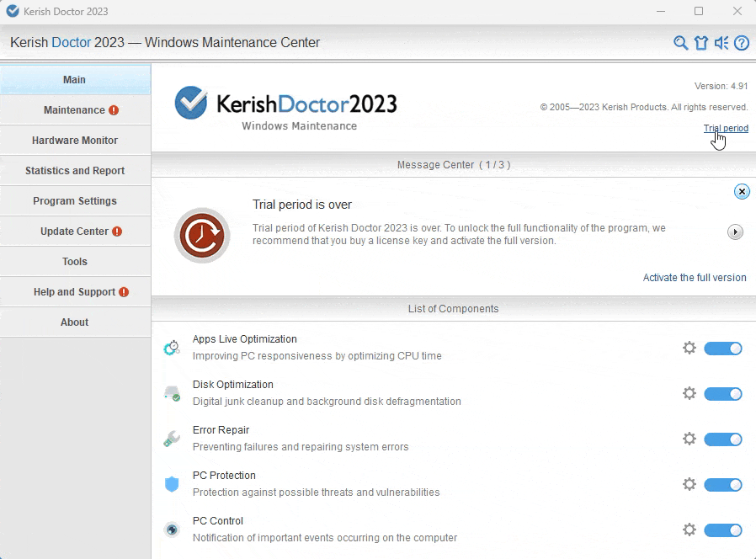Screen dimensions: 756x559
Task: Open the Update Center
Action: point(75,232)
